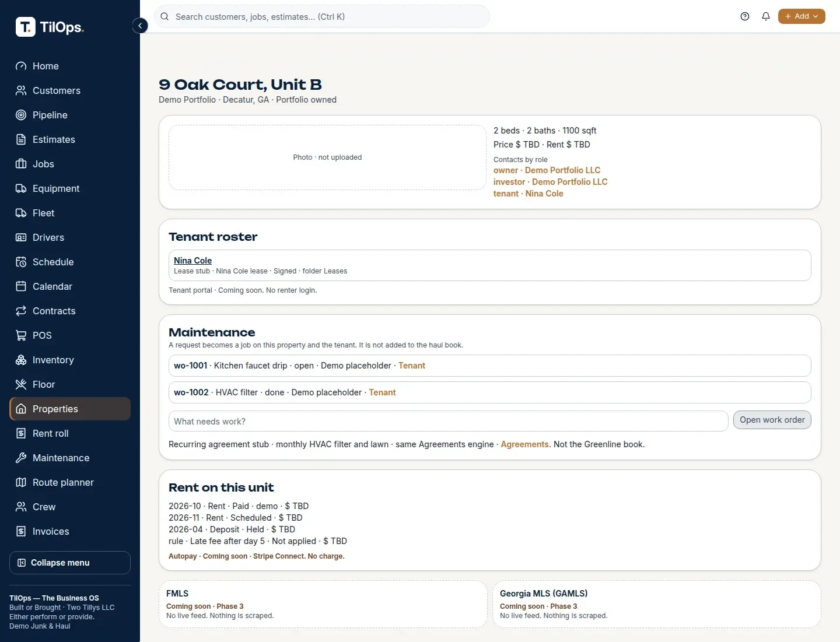The image size is (840, 642).
Task: Collapse sidebar with the chevron button
Action: point(140,26)
